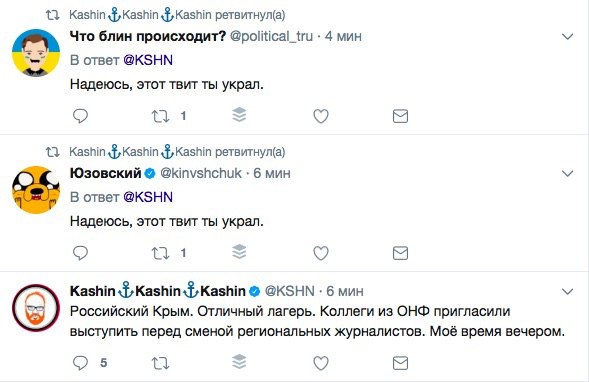Open the chevron menu on Юзовский's tweet
The image size is (589, 382).
pyautogui.click(x=567, y=174)
